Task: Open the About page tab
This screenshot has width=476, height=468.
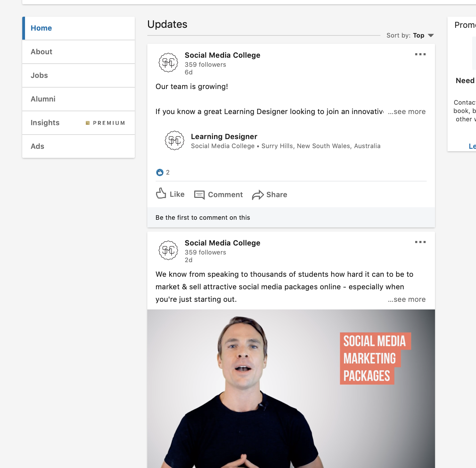Action: tap(79, 52)
